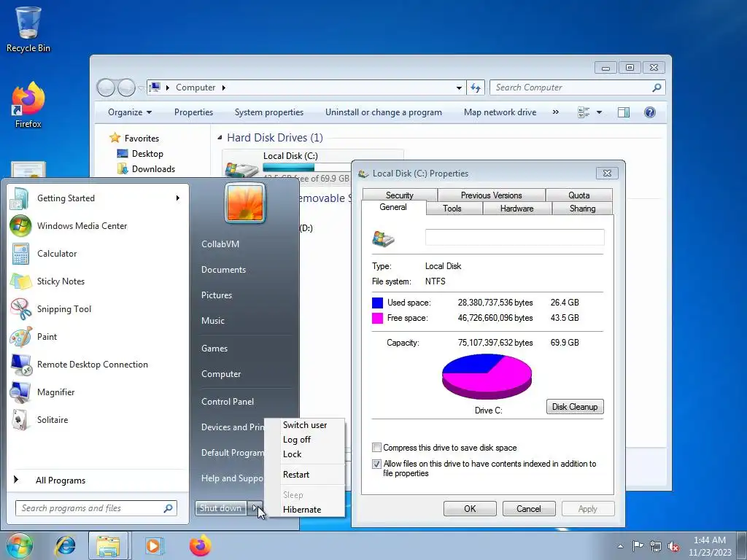Expand the address bar history dropdown
Screen dimensions: 747x560
point(459,87)
